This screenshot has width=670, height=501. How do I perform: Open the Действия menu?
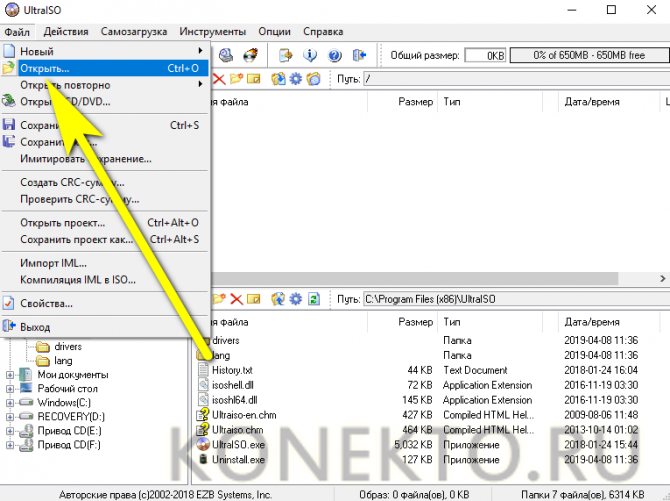[x=66, y=32]
